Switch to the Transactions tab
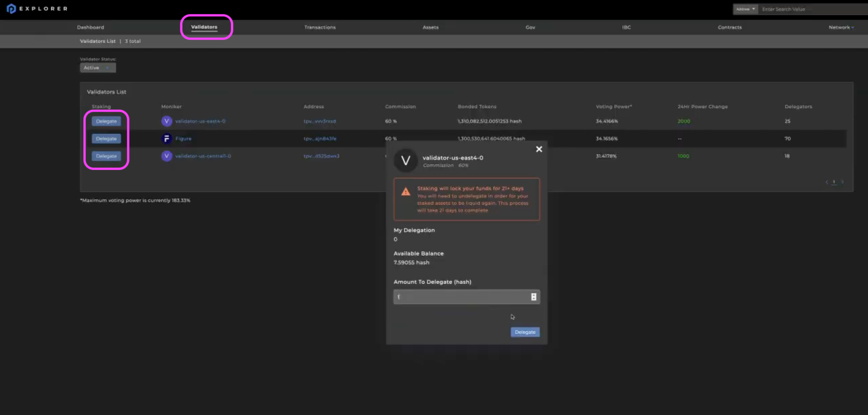This screenshot has height=415, width=868. [320, 27]
